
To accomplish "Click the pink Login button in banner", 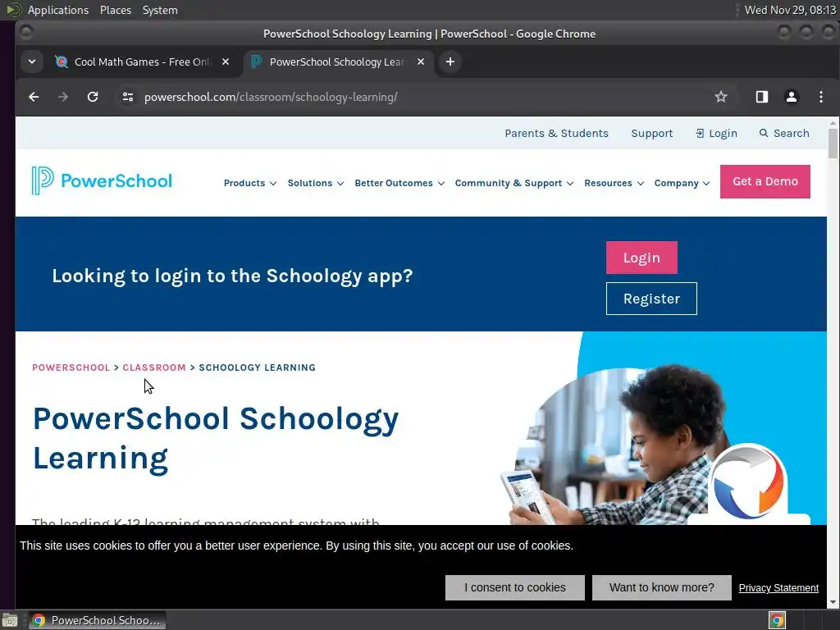I will (x=641, y=258).
